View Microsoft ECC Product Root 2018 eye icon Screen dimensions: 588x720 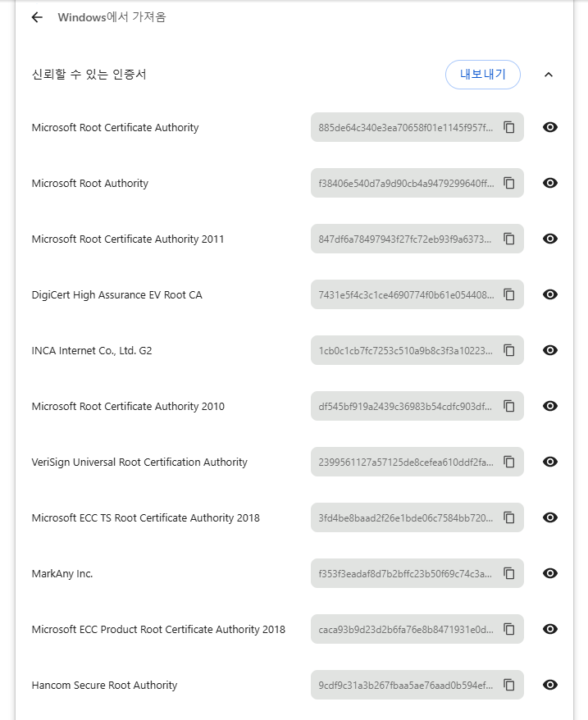click(x=550, y=629)
